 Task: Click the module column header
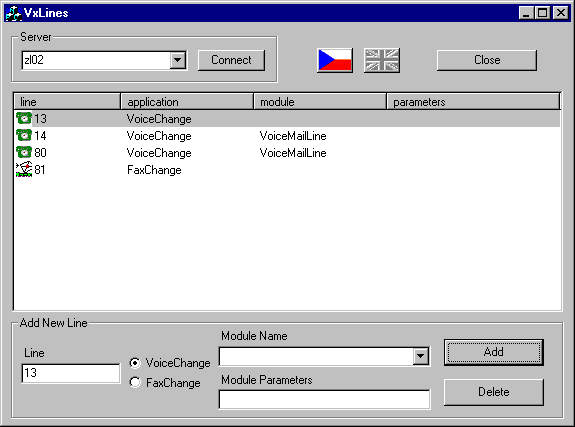click(x=320, y=102)
